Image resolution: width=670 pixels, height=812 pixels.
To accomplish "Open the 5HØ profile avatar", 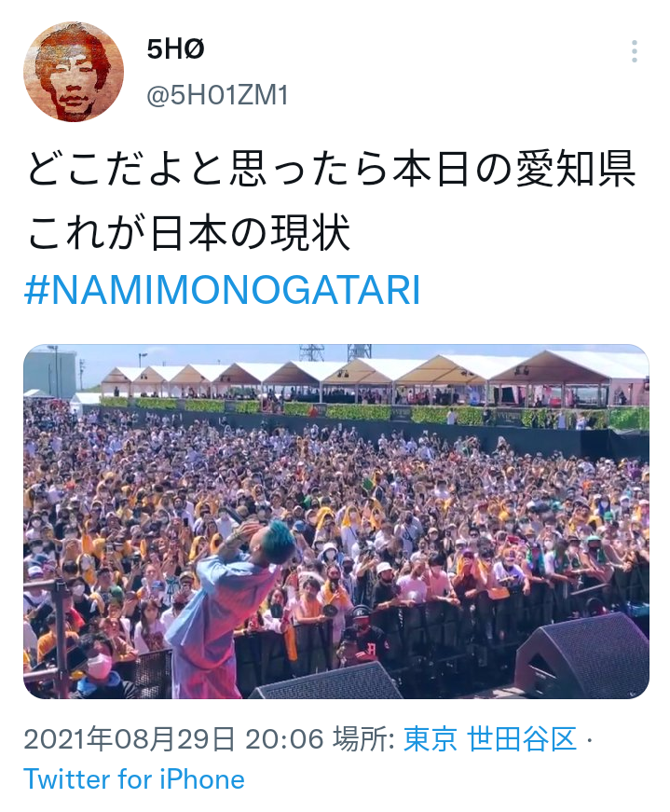I will pyautogui.click(x=74, y=72).
